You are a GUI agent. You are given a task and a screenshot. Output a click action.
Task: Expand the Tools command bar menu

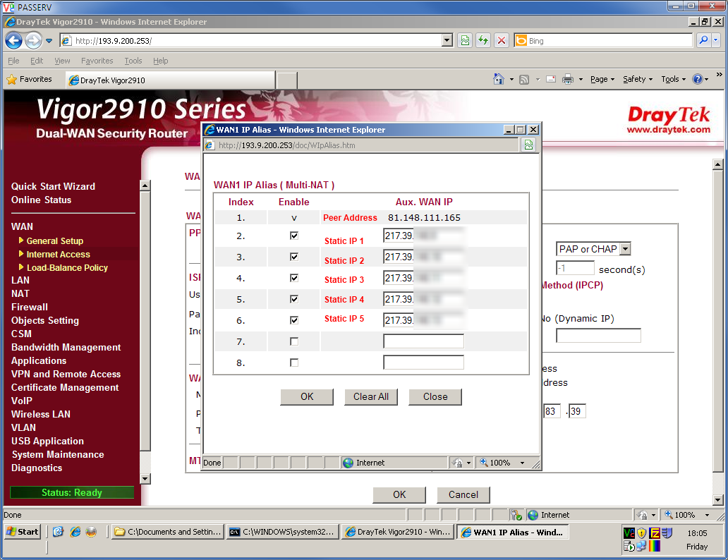[x=673, y=80]
